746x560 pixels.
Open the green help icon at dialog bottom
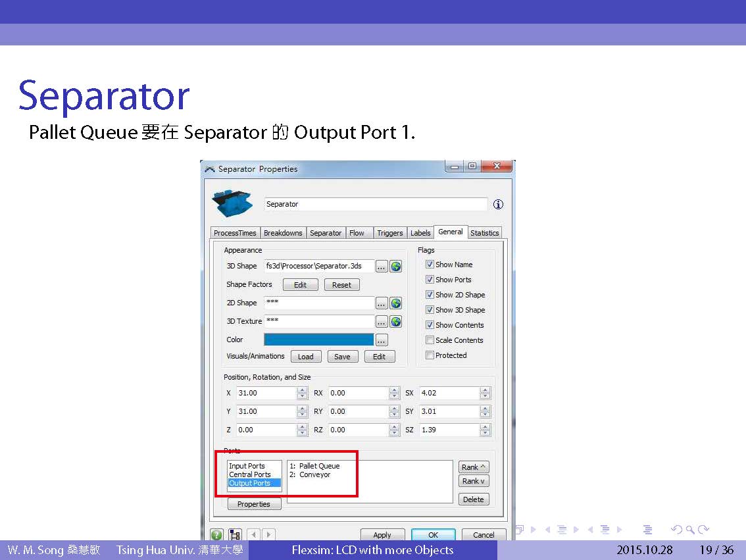point(216,535)
